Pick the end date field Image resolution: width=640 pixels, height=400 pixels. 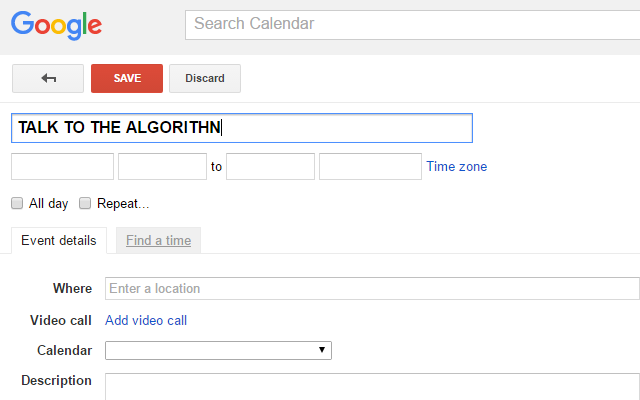click(370, 167)
